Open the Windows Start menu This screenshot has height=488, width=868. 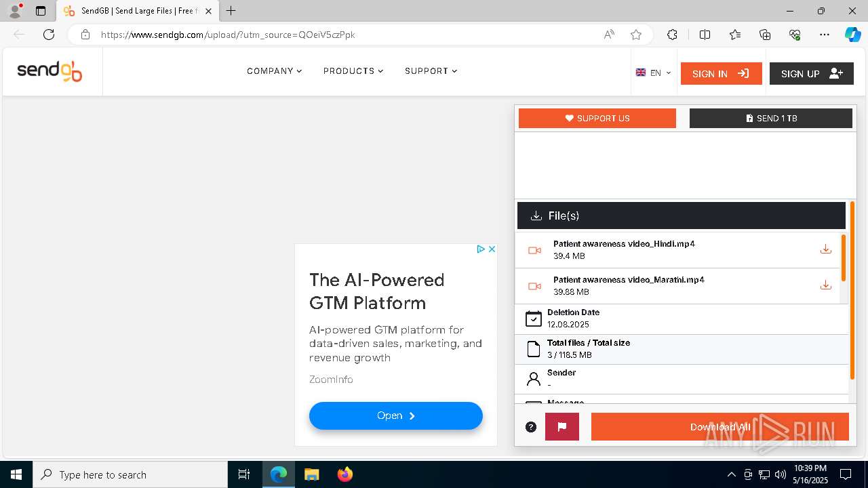[x=16, y=474]
